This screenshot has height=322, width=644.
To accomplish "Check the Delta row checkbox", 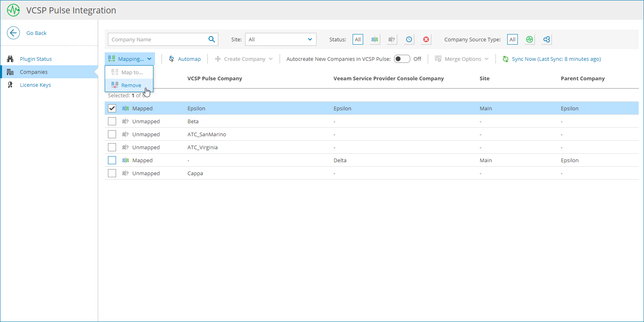I will point(112,160).
